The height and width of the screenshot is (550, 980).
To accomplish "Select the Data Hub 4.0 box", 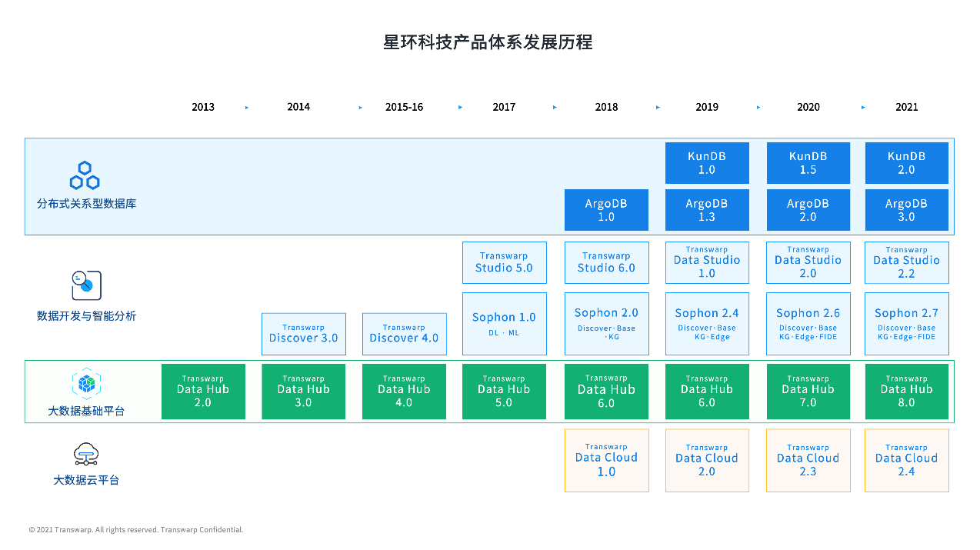I will pos(404,392).
